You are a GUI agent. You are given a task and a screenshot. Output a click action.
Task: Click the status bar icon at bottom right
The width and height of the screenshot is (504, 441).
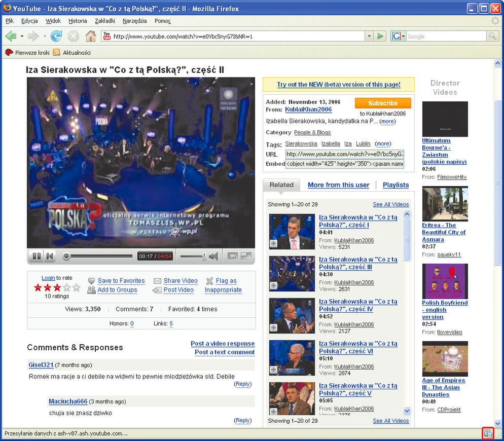488,433
